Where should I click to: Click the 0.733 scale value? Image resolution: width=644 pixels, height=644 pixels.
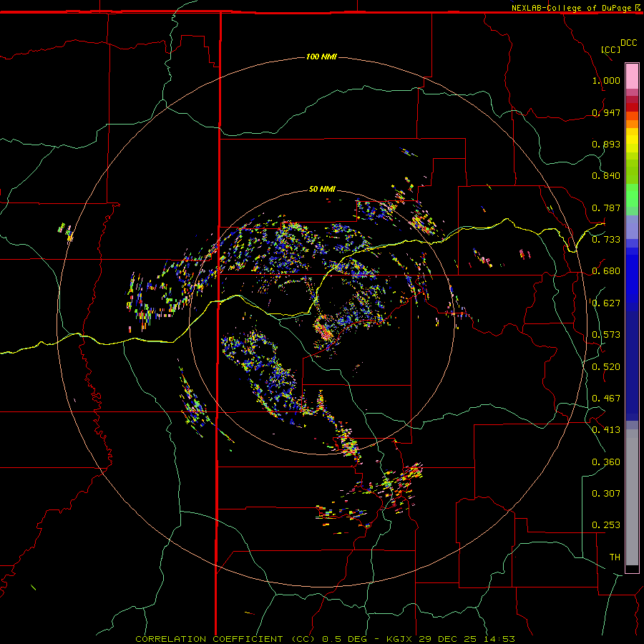pos(606,240)
